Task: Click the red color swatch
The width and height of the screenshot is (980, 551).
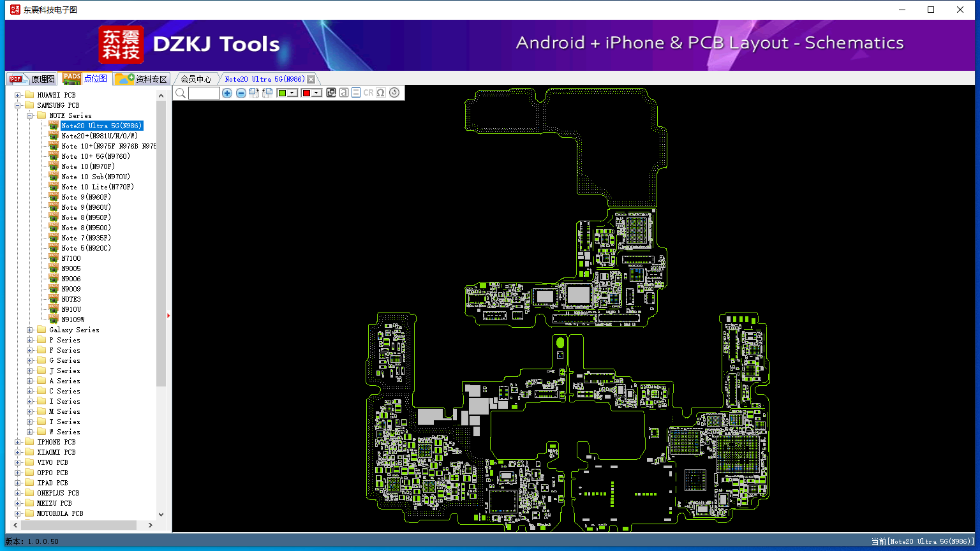Action: coord(306,93)
